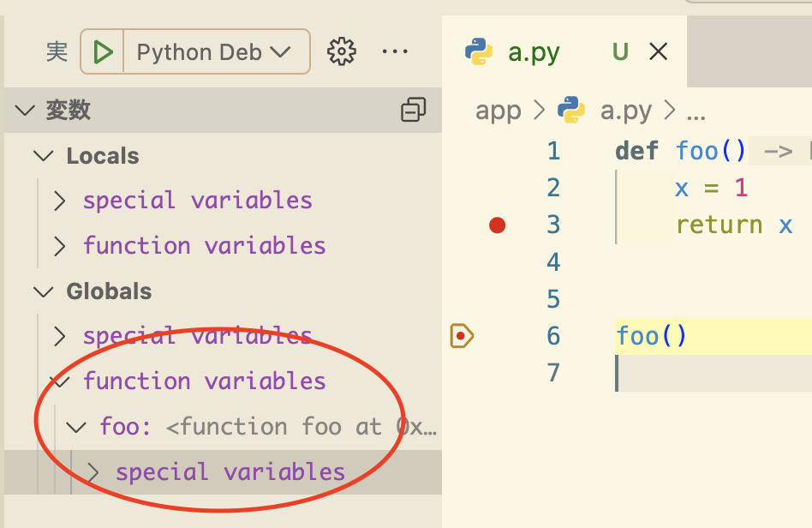Click the collapse-all icon in Variables panel

pos(414,110)
